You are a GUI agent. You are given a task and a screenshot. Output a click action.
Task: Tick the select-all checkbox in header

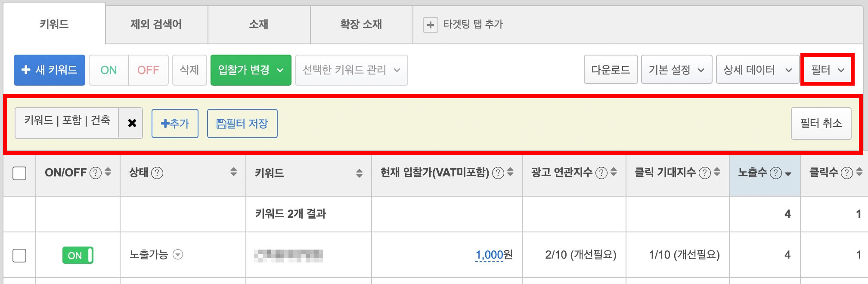(19, 173)
